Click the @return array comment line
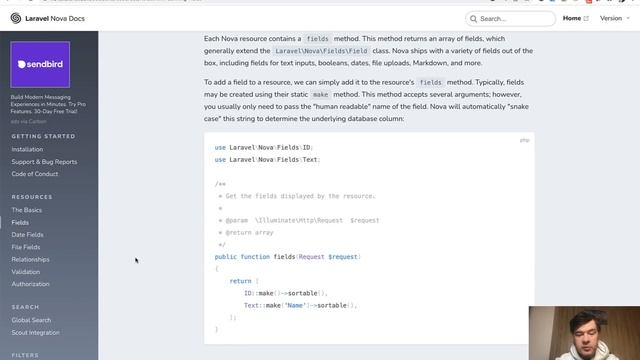 (246, 233)
